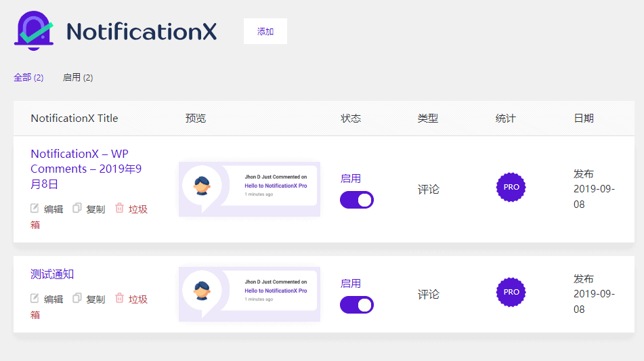This screenshot has height=361, width=644.
Task: Click 复制 link in 测试通知 row
Action: pyautogui.click(x=95, y=299)
